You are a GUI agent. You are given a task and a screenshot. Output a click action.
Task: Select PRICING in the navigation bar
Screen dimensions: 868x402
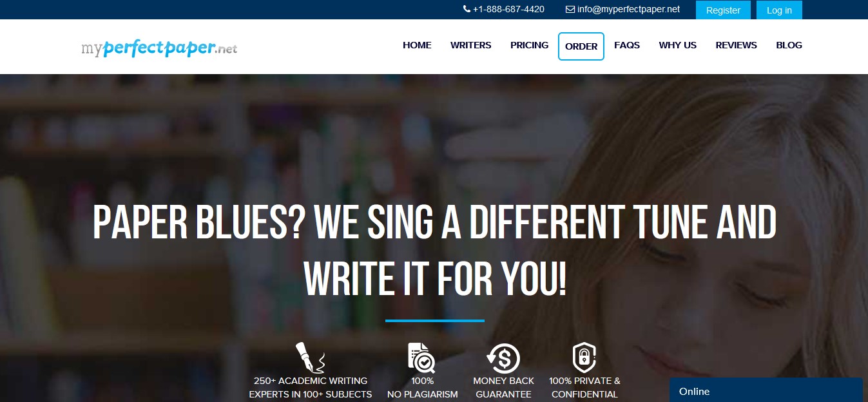click(529, 45)
